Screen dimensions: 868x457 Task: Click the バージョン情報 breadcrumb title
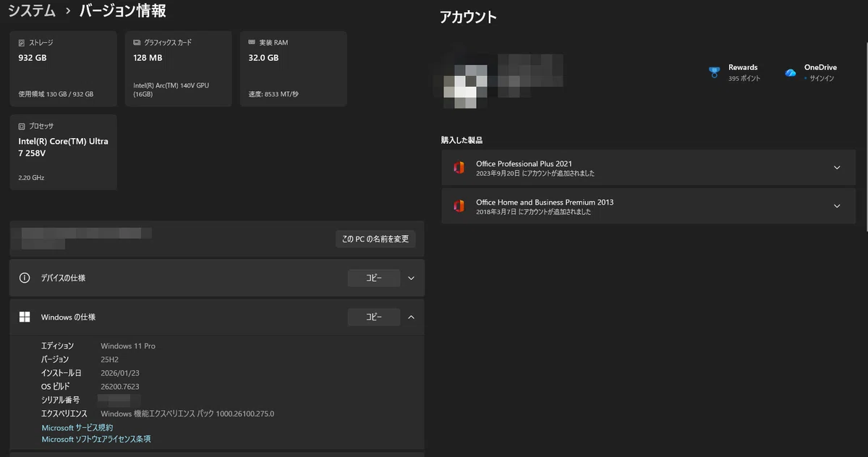coord(122,11)
